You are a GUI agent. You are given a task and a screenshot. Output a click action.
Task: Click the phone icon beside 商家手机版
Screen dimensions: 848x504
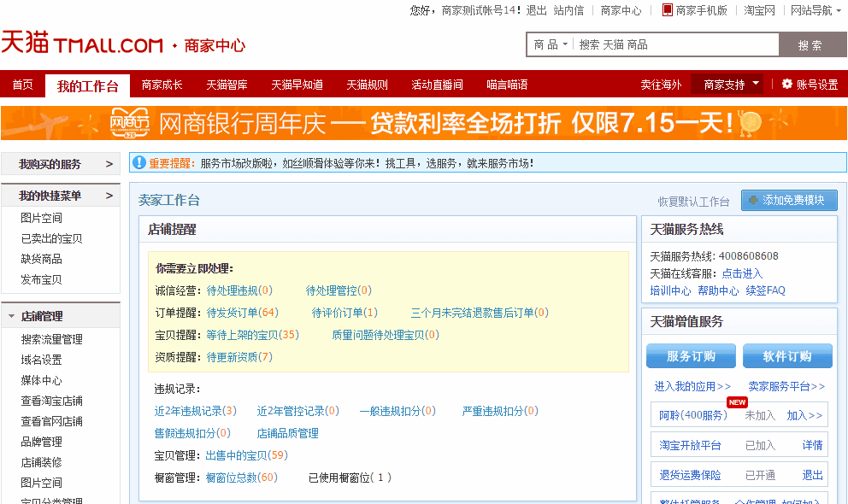[668, 9]
